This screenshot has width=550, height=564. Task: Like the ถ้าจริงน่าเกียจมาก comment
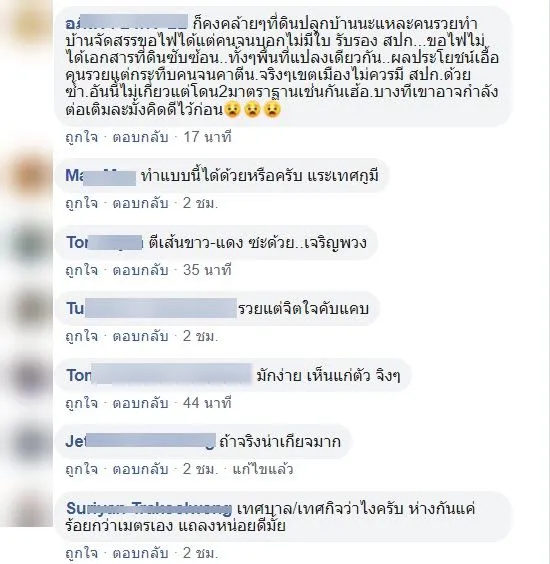[x=82, y=469]
